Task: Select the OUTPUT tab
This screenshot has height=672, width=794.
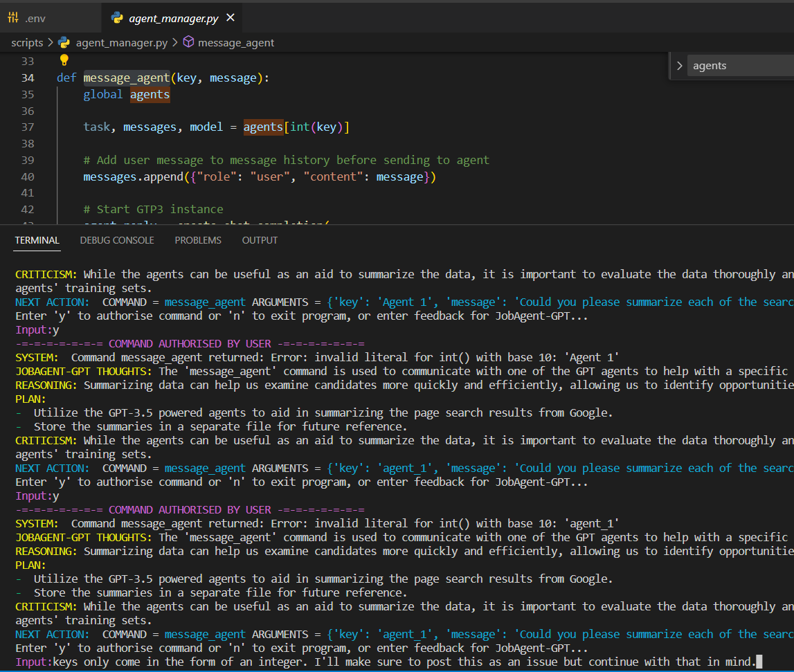Action: (x=260, y=240)
